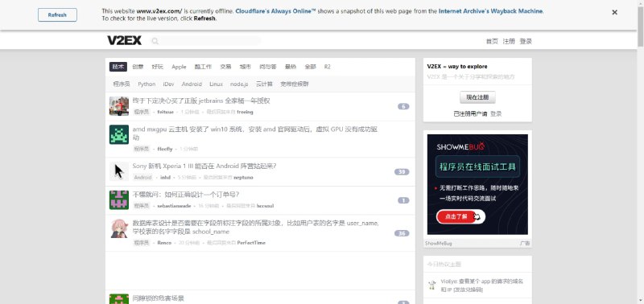
Task: Open the Linux node link
Action: (x=216, y=84)
